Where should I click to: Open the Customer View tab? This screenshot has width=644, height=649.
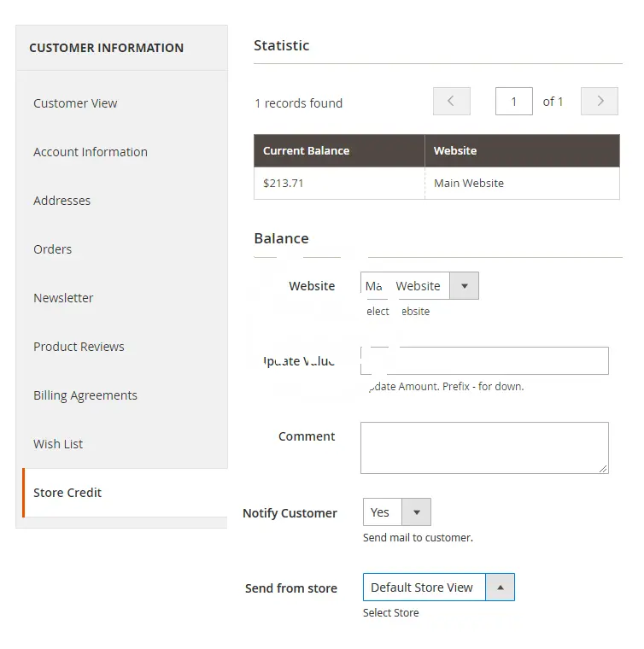pos(75,103)
